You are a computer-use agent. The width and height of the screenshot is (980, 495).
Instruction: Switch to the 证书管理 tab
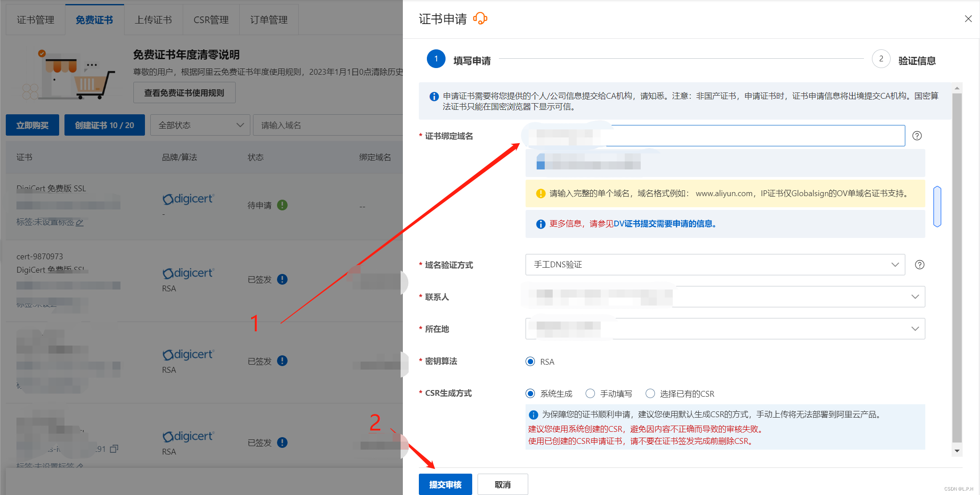(x=35, y=20)
